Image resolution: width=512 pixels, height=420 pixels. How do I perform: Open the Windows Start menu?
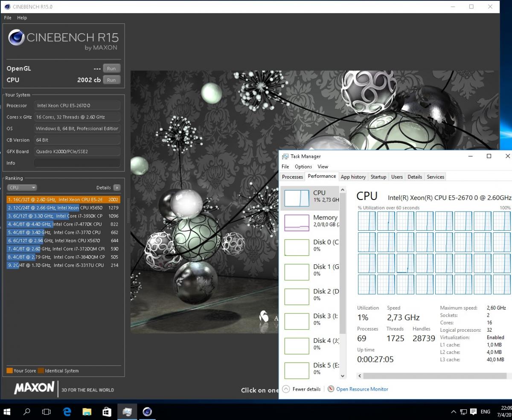(7, 411)
